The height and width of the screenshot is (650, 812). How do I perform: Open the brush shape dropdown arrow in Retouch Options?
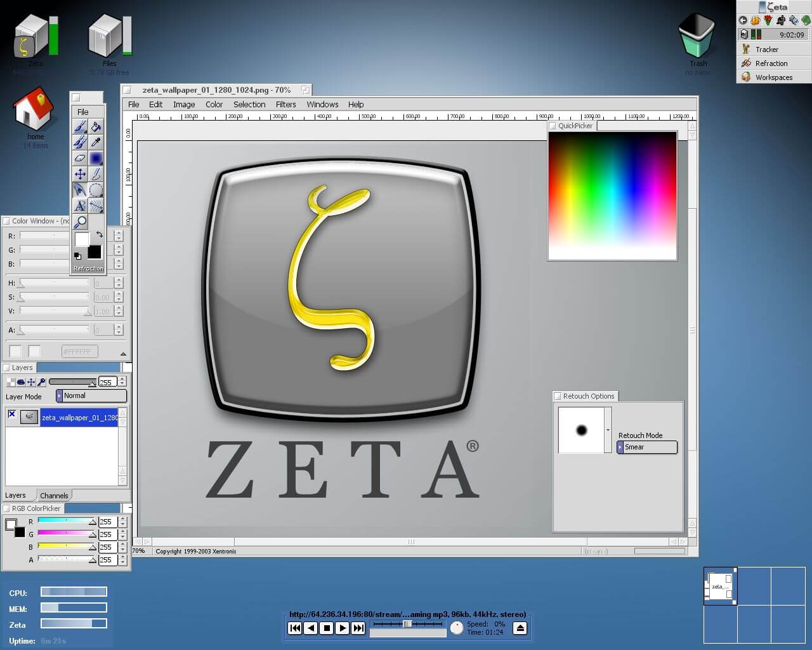coord(608,430)
